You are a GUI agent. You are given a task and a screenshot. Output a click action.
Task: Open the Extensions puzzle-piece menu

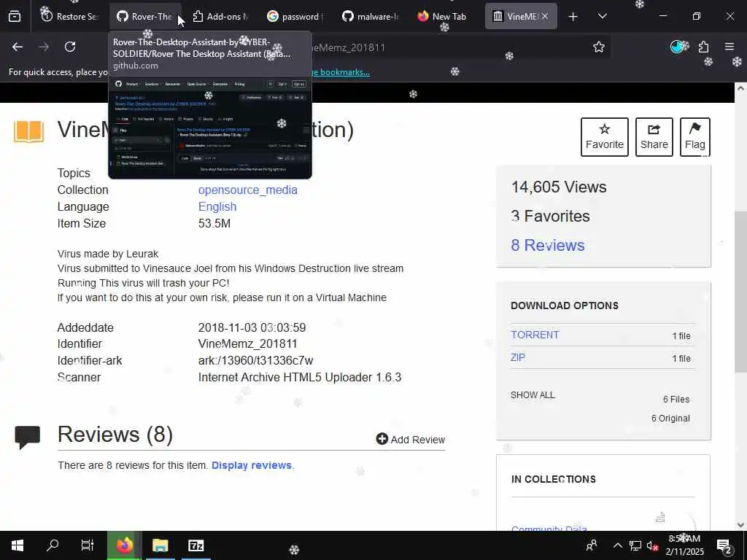[x=704, y=47]
